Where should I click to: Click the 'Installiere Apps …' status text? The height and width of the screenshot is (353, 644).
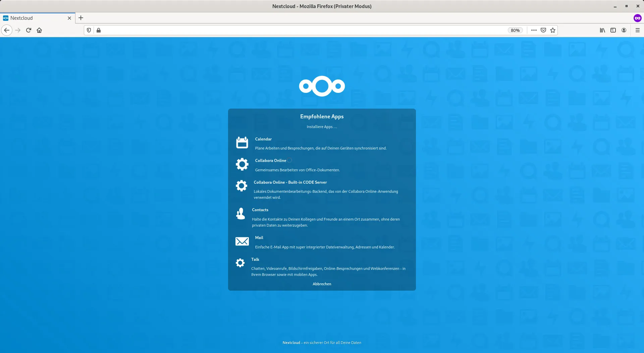coord(322,127)
